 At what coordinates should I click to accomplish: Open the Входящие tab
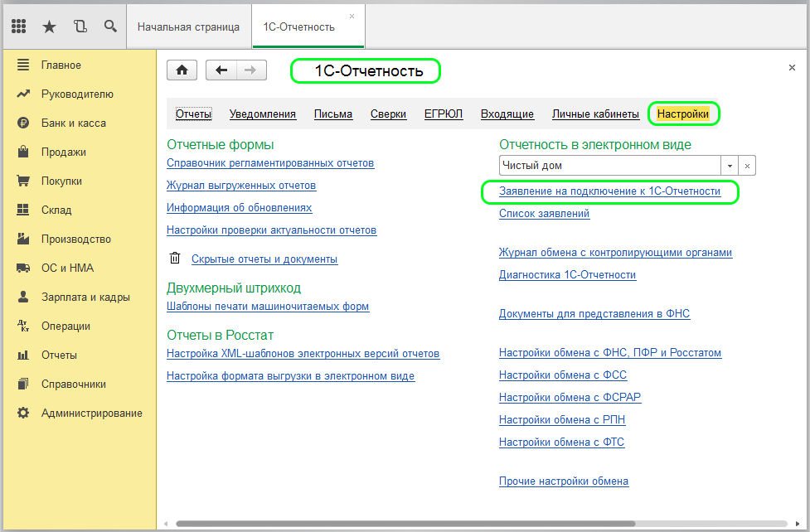(x=507, y=114)
